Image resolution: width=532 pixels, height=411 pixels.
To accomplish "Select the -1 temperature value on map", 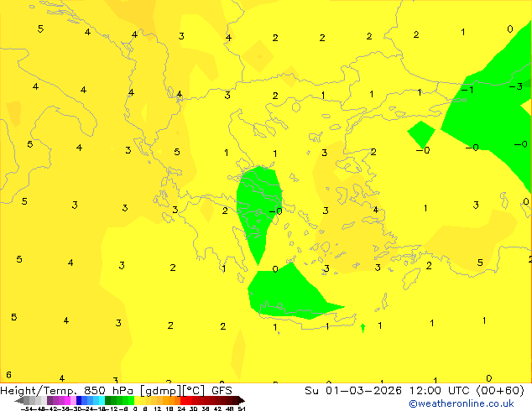I will 467,90.
